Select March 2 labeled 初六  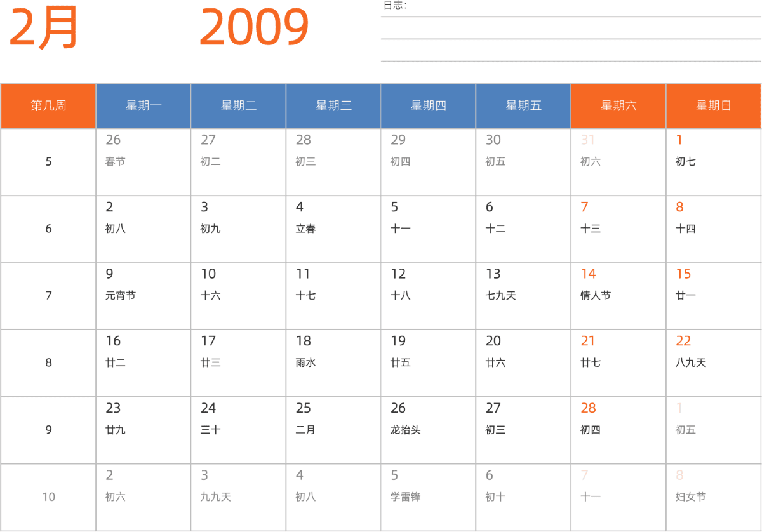[144, 497]
